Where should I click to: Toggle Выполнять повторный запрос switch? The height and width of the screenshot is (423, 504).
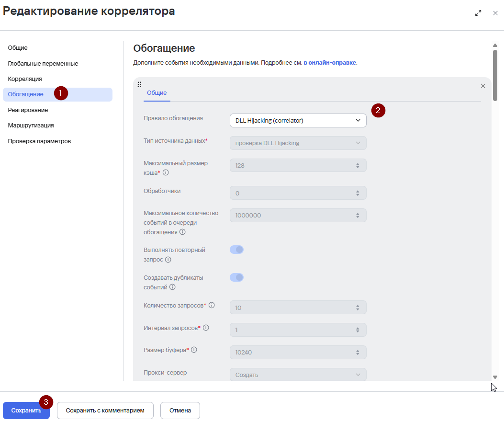(x=236, y=250)
